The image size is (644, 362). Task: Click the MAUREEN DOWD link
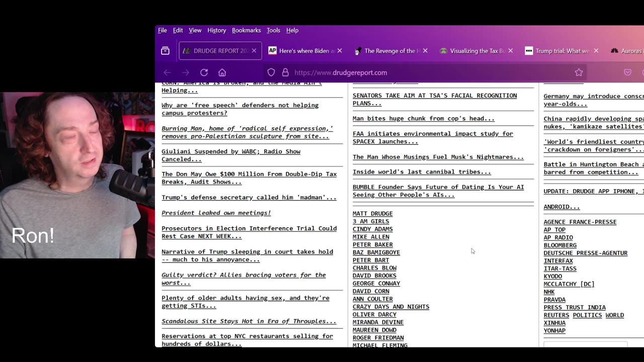point(374,330)
